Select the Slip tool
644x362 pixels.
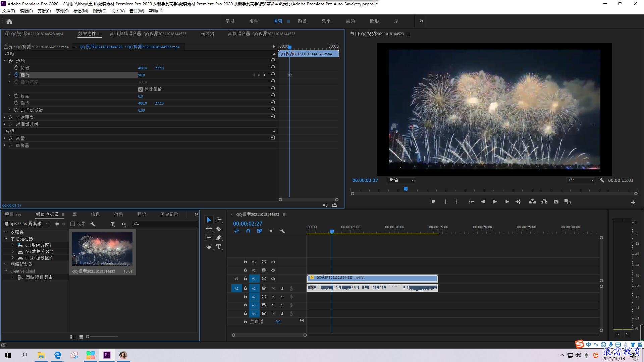click(209, 238)
